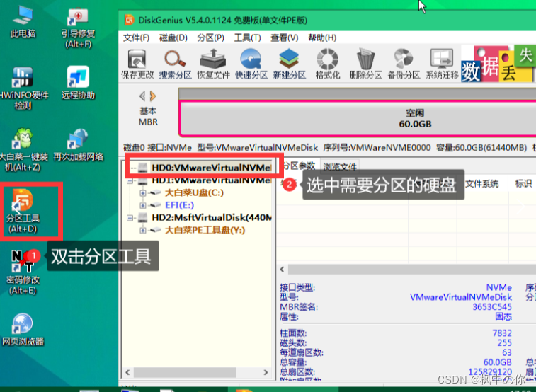Open 远程协助 desktop icon

79,83
